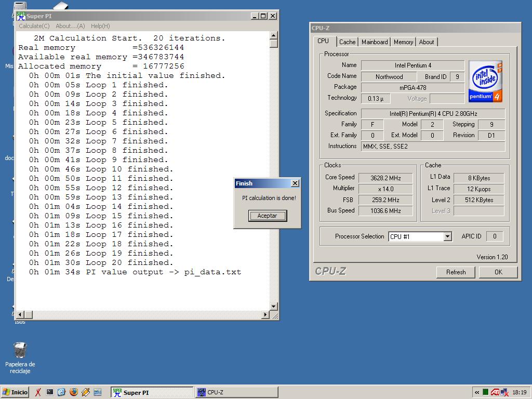
Task: Open the Processor Selection dropdown
Action: (447, 236)
